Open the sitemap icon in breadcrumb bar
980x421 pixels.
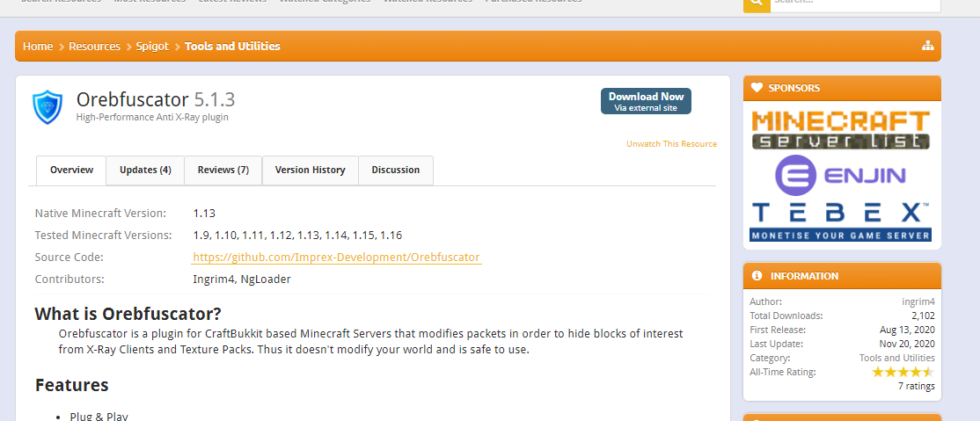927,46
